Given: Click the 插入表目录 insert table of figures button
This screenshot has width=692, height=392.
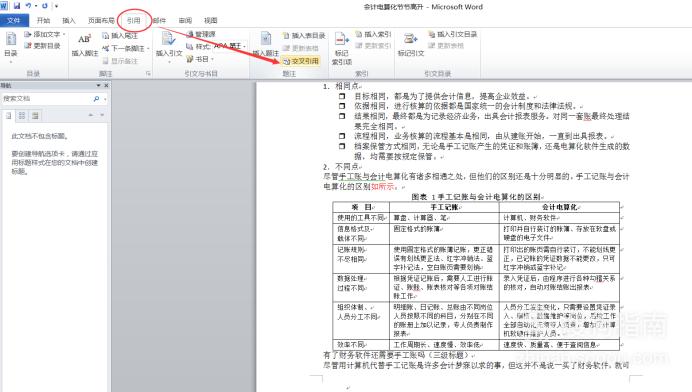Looking at the screenshot, I should tap(304, 36).
